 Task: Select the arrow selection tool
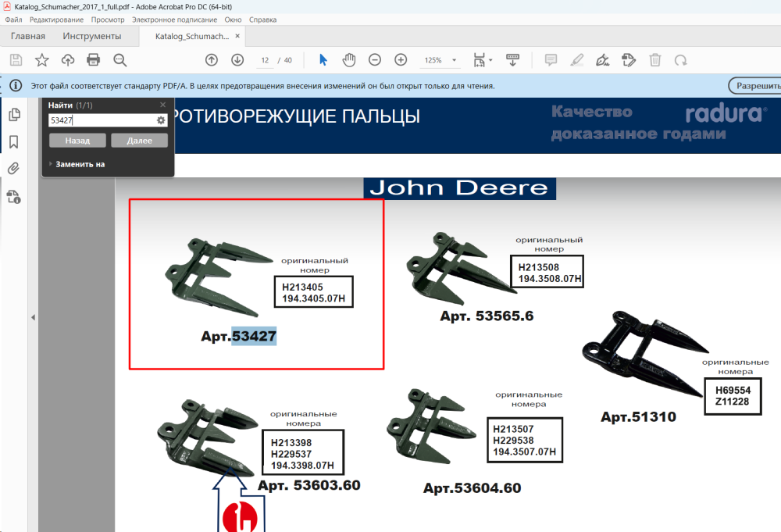[323, 60]
